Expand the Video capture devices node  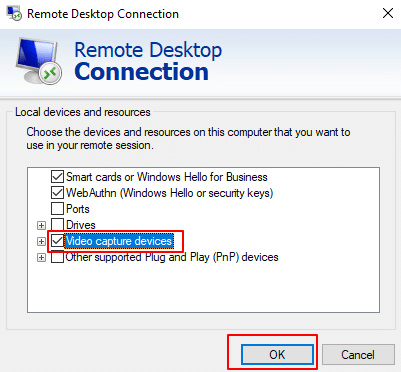[x=41, y=241]
